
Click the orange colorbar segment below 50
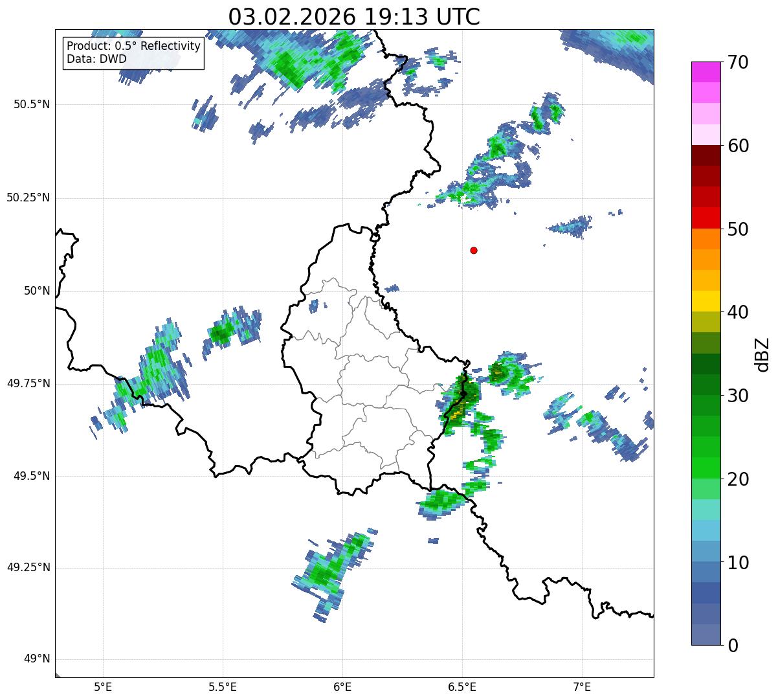[706, 239]
